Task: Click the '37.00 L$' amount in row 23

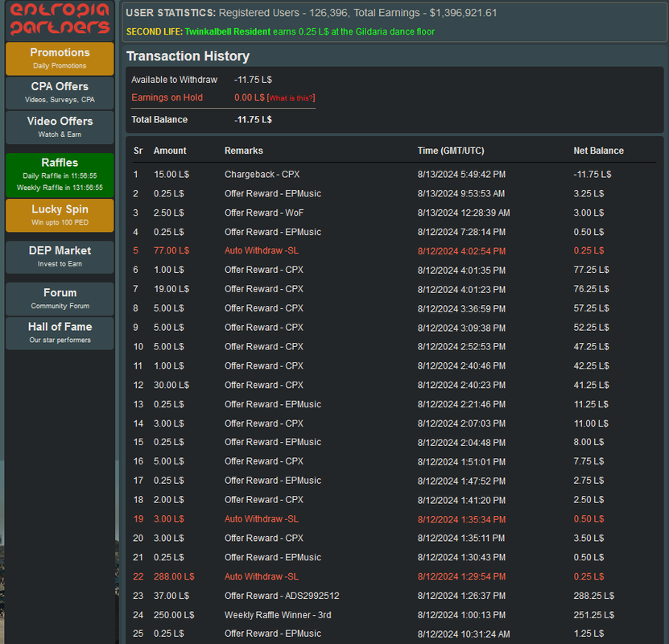Action: point(171,596)
